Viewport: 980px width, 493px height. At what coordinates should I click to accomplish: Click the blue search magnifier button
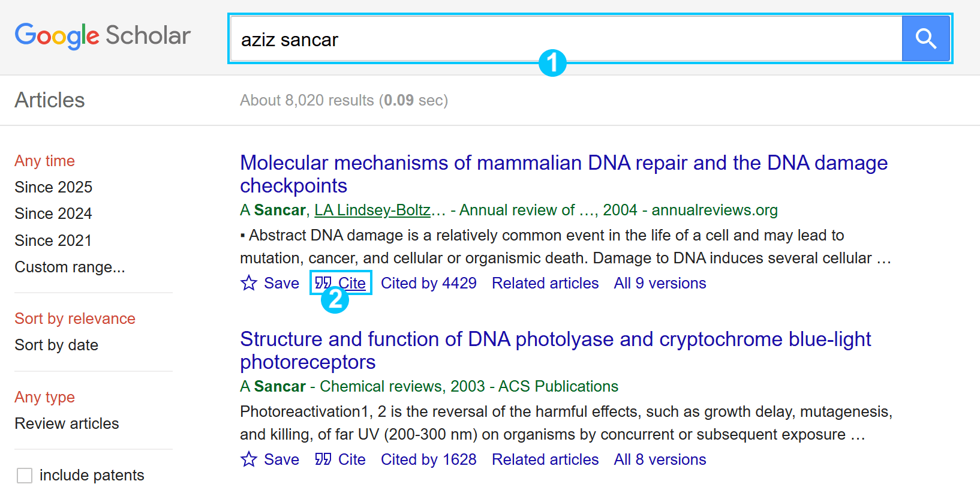coord(925,39)
